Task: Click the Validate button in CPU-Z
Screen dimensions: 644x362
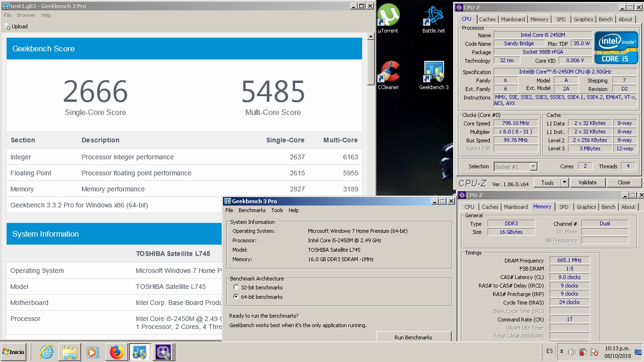Action: point(587,182)
